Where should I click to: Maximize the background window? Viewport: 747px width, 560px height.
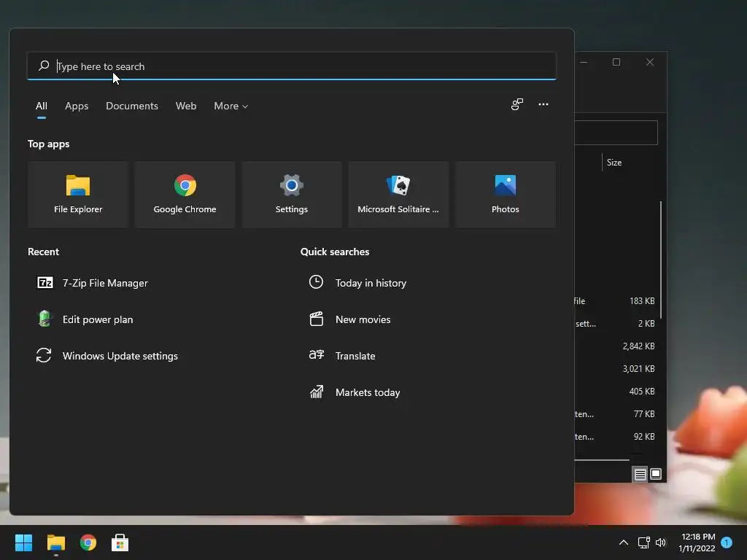616,62
